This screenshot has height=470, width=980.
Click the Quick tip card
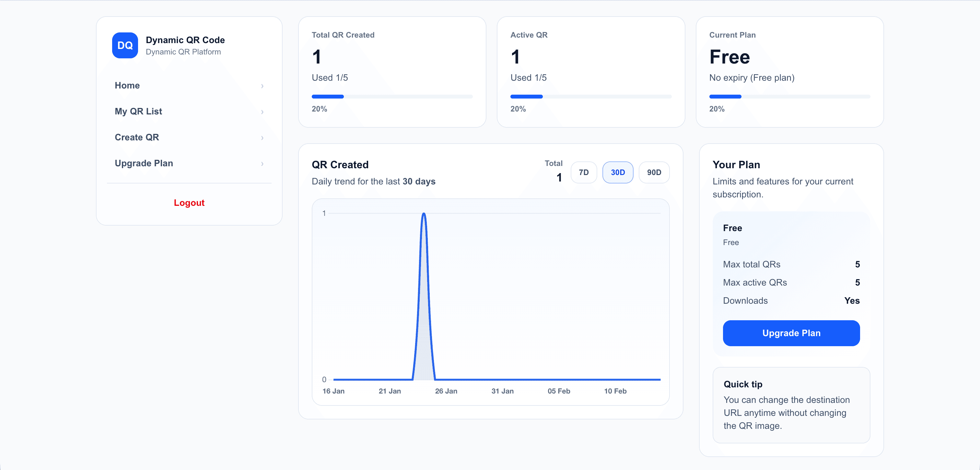[791, 405]
